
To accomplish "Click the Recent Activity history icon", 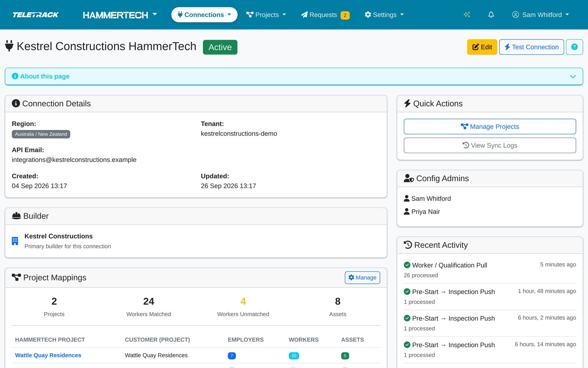I will (408, 245).
